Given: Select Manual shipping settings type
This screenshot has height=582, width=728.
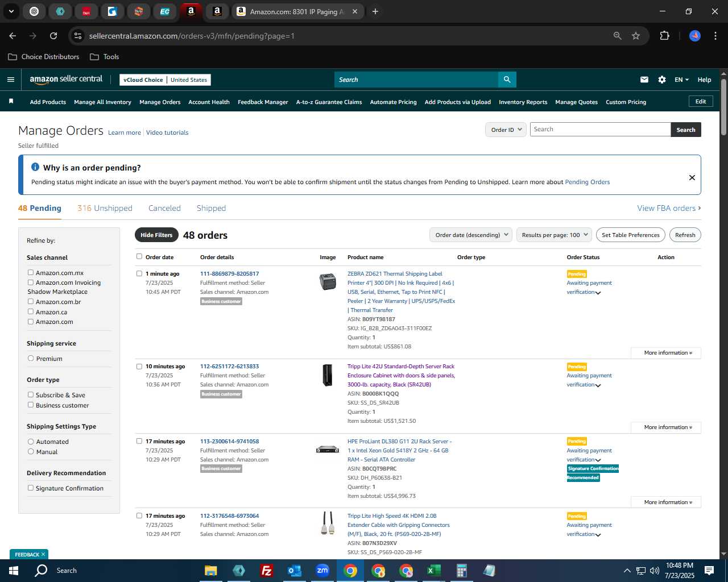Looking at the screenshot, I should [31, 451].
